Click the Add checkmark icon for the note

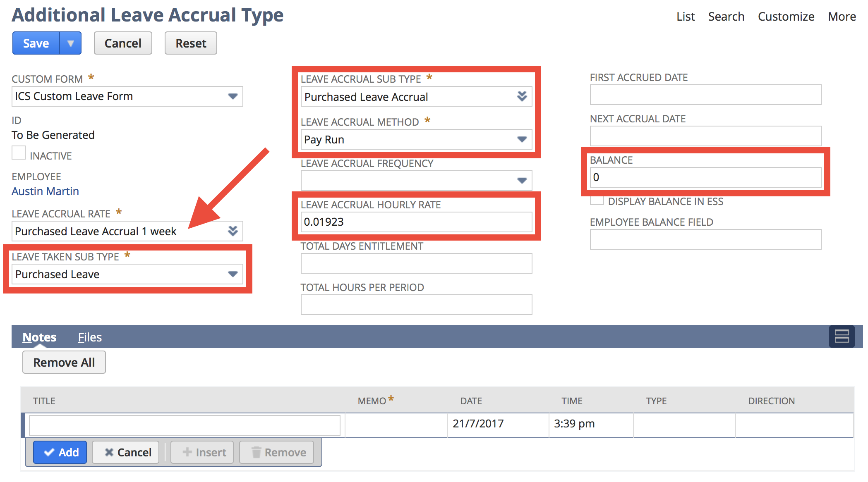[50, 452]
